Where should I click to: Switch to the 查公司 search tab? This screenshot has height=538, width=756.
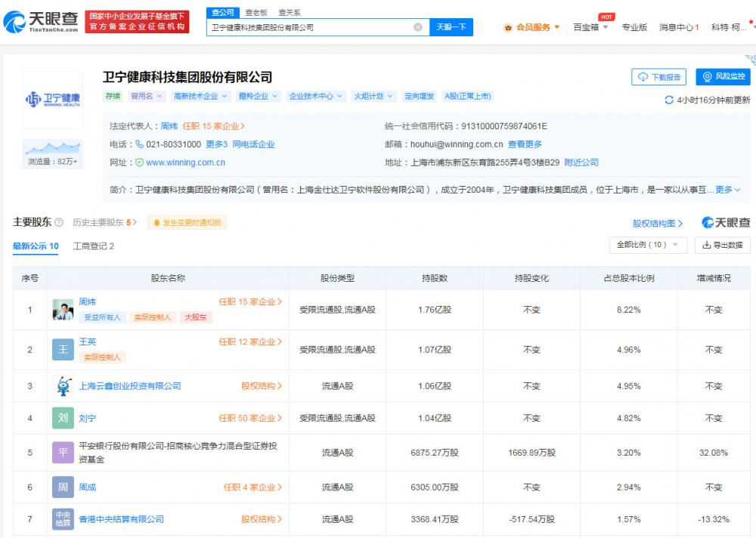223,13
